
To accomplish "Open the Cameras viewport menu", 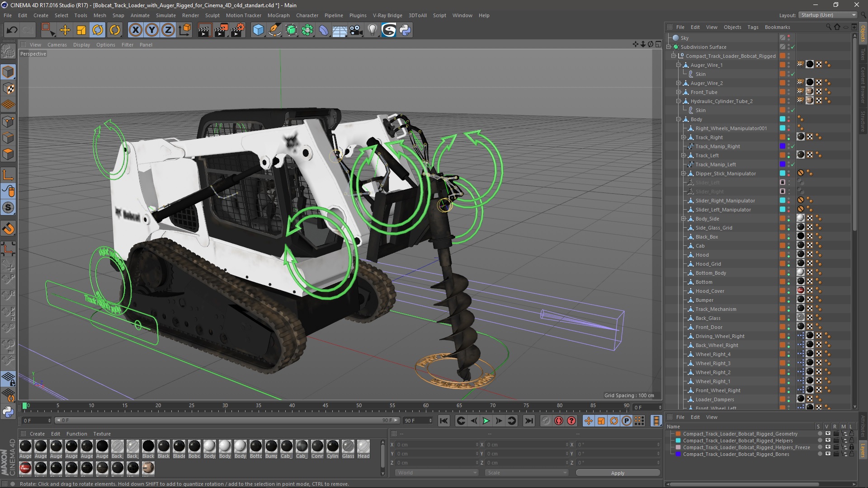I will point(57,45).
